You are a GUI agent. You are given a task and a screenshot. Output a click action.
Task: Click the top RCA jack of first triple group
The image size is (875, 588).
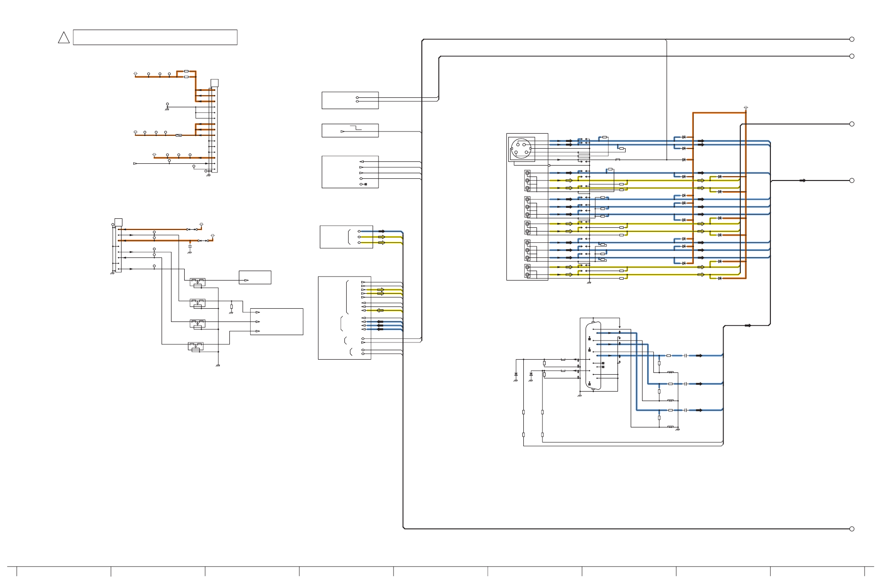pos(527,173)
